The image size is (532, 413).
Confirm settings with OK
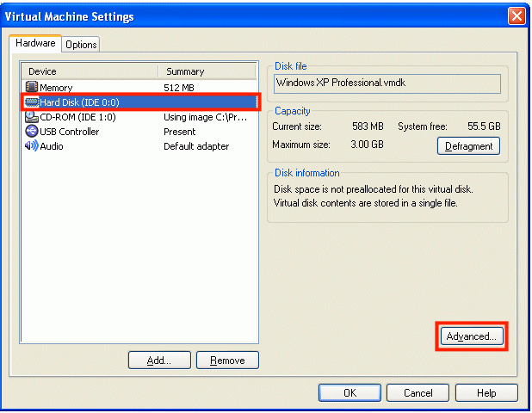(x=350, y=393)
